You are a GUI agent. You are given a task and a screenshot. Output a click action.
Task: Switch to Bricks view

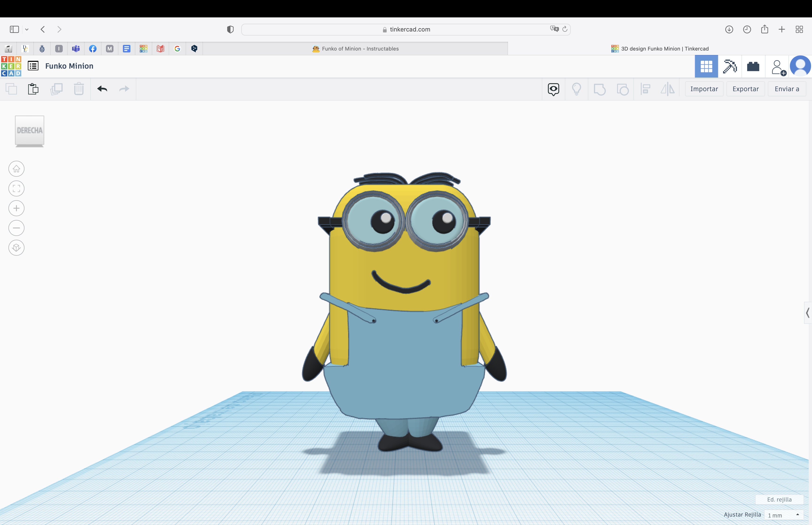(x=753, y=66)
